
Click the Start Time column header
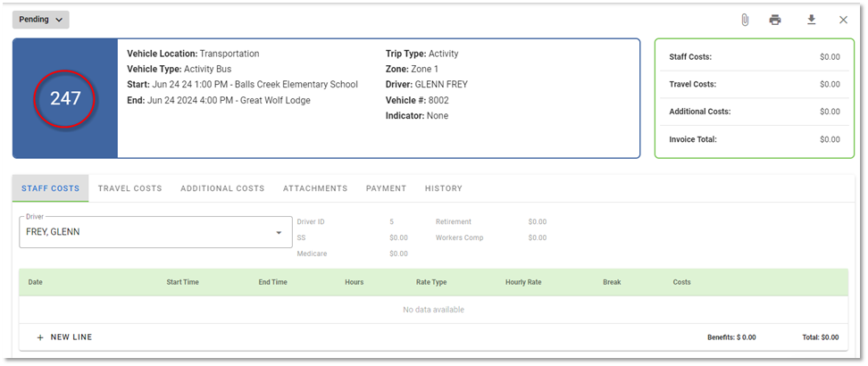tap(183, 282)
